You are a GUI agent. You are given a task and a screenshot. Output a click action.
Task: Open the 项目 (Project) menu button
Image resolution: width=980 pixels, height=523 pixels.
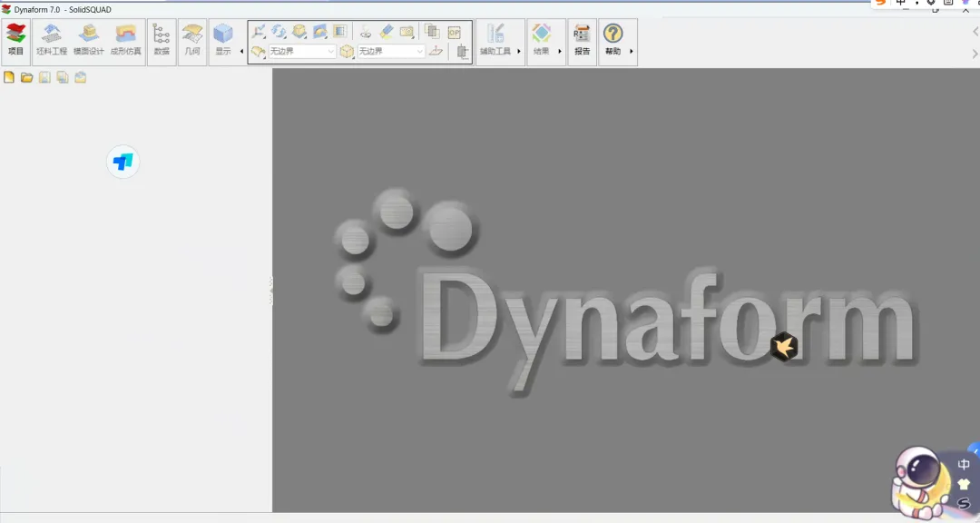pyautogui.click(x=15, y=41)
